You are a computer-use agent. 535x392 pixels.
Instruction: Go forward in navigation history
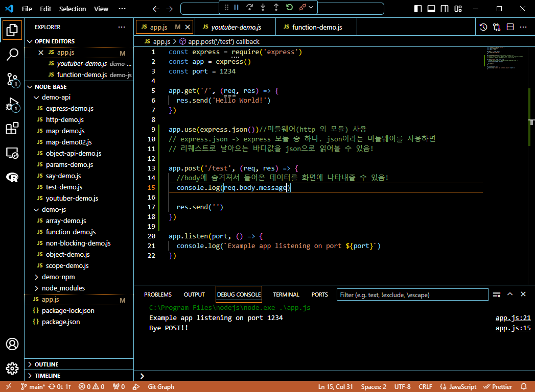click(169, 9)
